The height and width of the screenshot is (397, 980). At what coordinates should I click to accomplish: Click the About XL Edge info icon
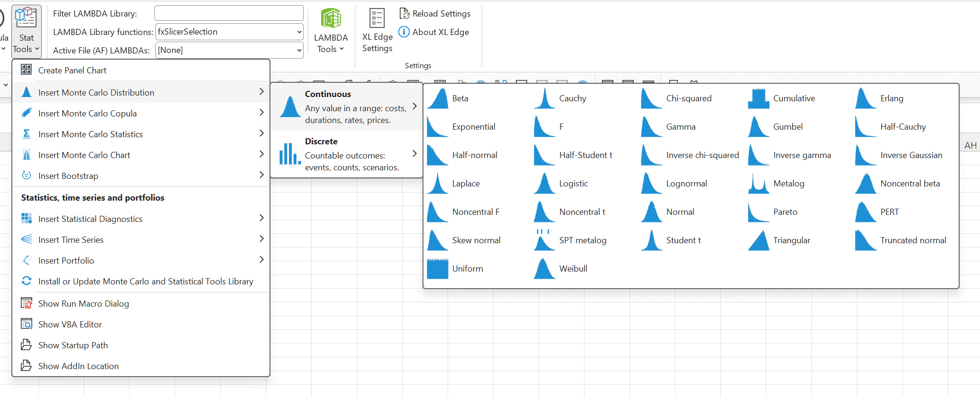tap(404, 32)
